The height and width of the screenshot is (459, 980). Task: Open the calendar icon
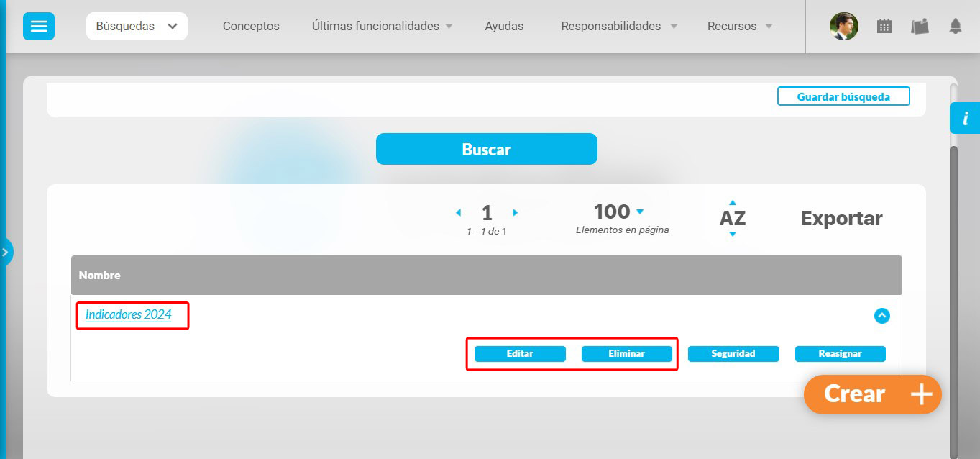coord(884,27)
